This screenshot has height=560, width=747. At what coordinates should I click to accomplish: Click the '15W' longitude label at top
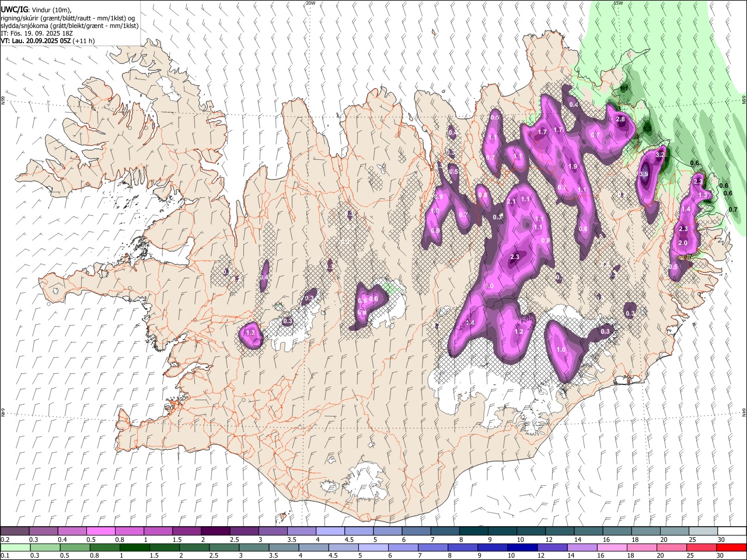click(x=618, y=3)
